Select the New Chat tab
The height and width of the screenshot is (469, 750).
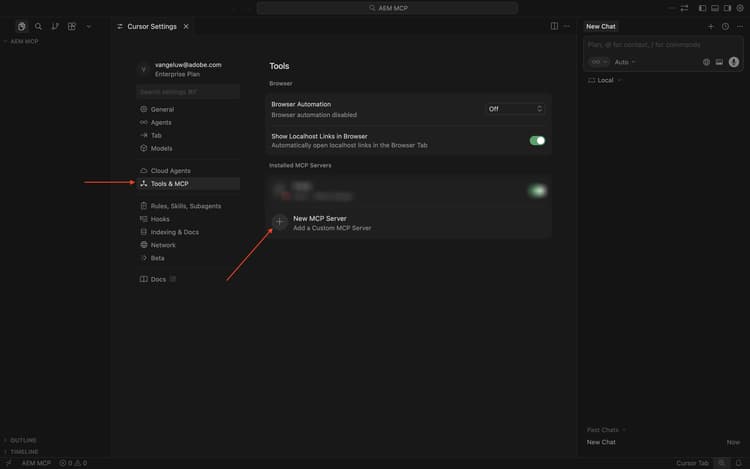[601, 26]
